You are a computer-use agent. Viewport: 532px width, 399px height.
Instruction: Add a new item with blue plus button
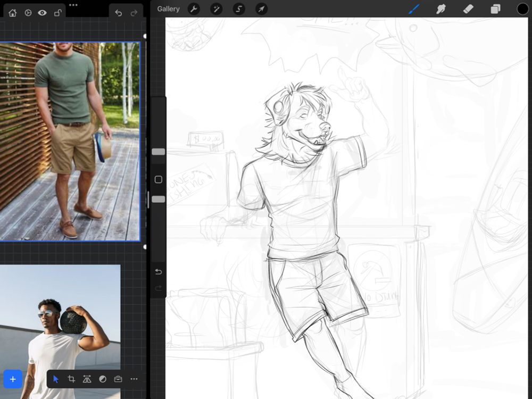click(13, 379)
